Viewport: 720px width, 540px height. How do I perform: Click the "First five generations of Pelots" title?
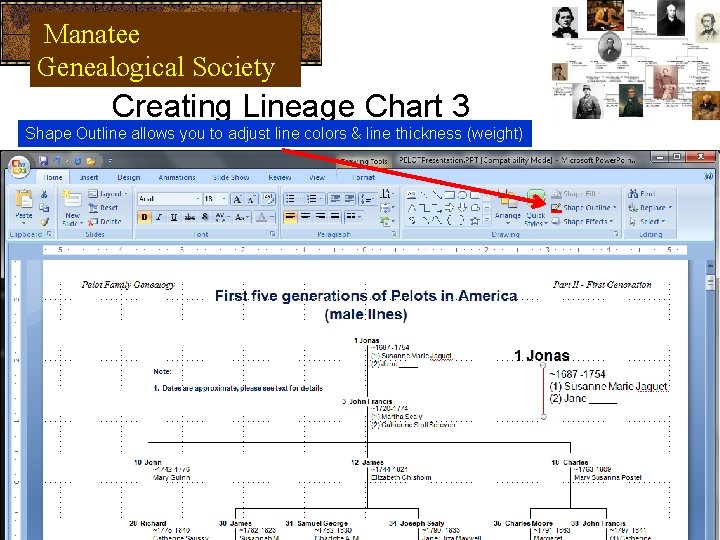point(366,305)
